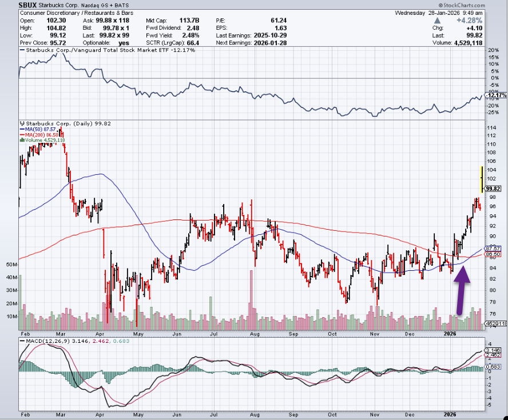Click the 87.57 MA(50) value tag

(x=493, y=249)
